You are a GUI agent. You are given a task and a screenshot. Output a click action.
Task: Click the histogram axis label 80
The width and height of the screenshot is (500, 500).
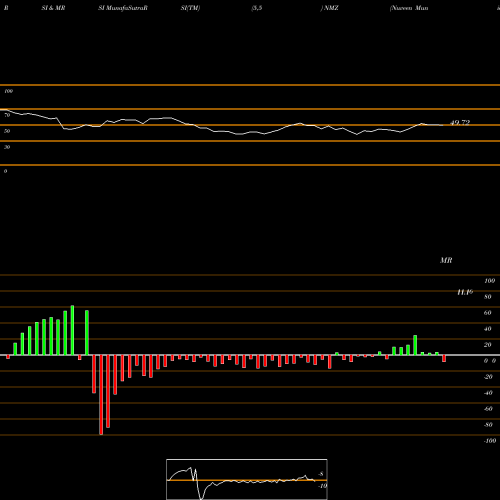tap(488, 297)
